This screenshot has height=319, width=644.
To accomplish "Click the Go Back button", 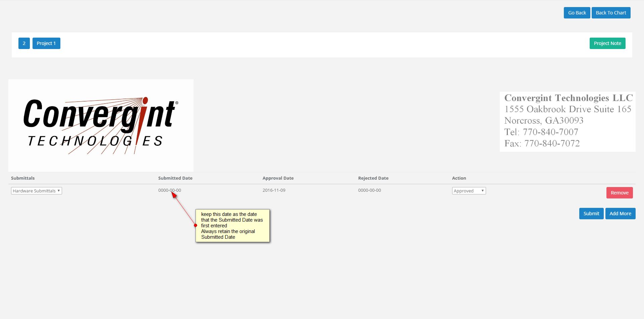I will coord(577,13).
